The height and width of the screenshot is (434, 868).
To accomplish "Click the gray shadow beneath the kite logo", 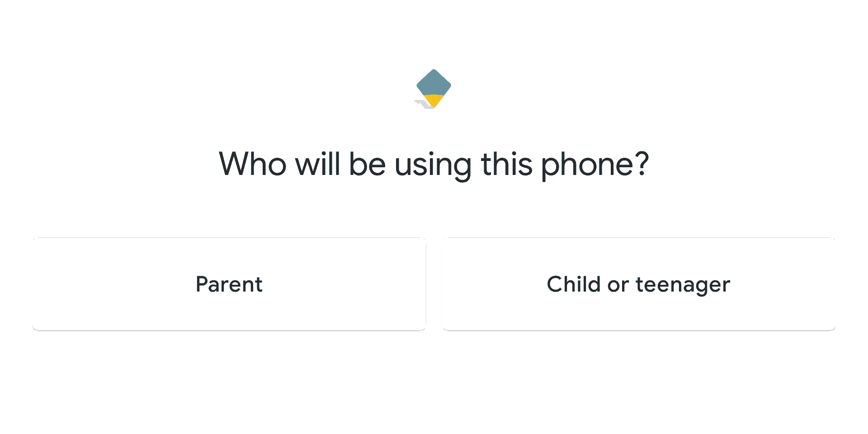I will click(424, 105).
